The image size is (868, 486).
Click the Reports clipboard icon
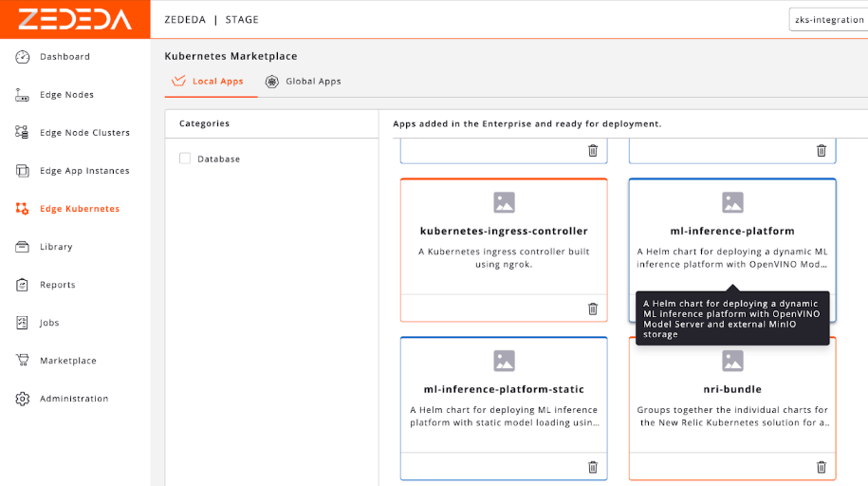click(23, 285)
